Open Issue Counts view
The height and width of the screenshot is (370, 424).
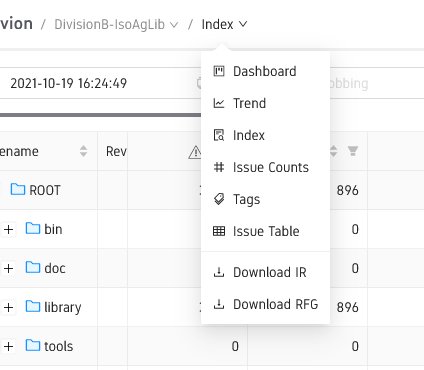265,167
